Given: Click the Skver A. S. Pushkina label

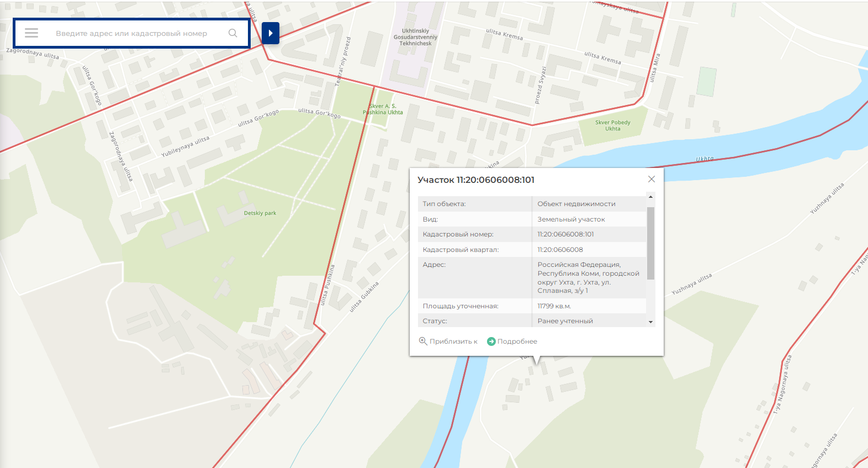Looking at the screenshot, I should tap(383, 109).
